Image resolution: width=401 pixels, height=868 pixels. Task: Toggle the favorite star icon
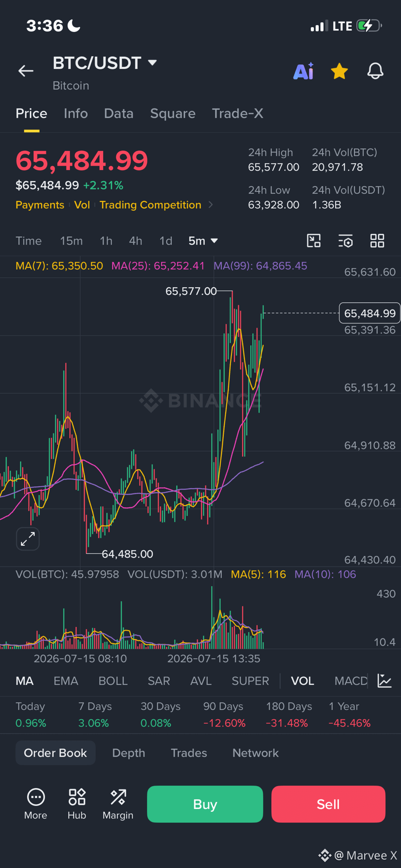pyautogui.click(x=339, y=71)
